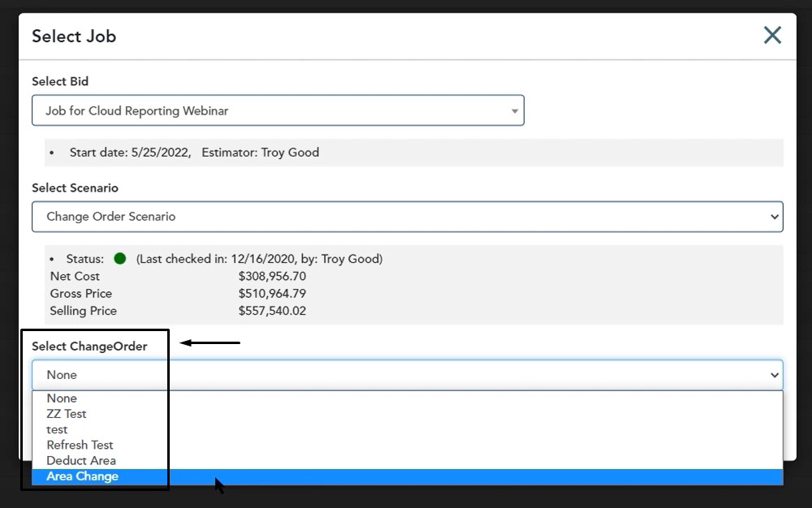812x508 pixels.
Task: Select Refresh Test from the list
Action: [x=80, y=445]
